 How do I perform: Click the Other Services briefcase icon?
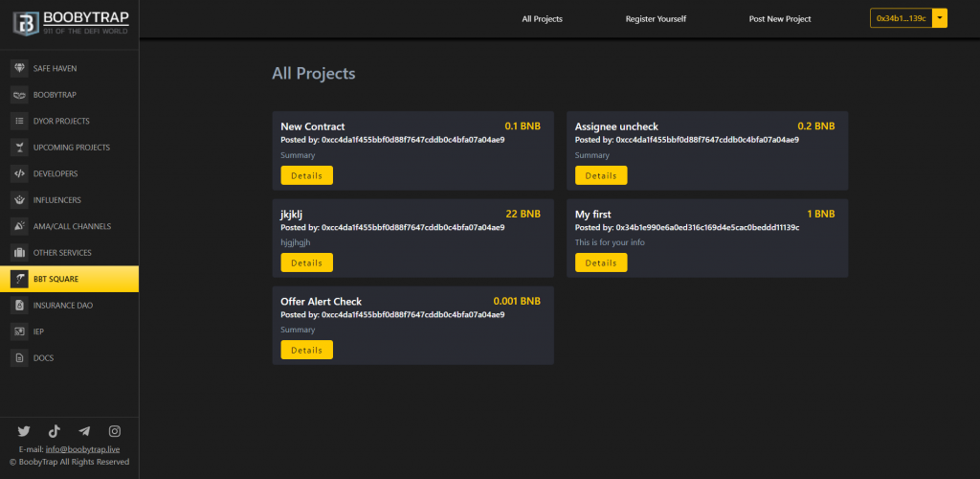[19, 253]
